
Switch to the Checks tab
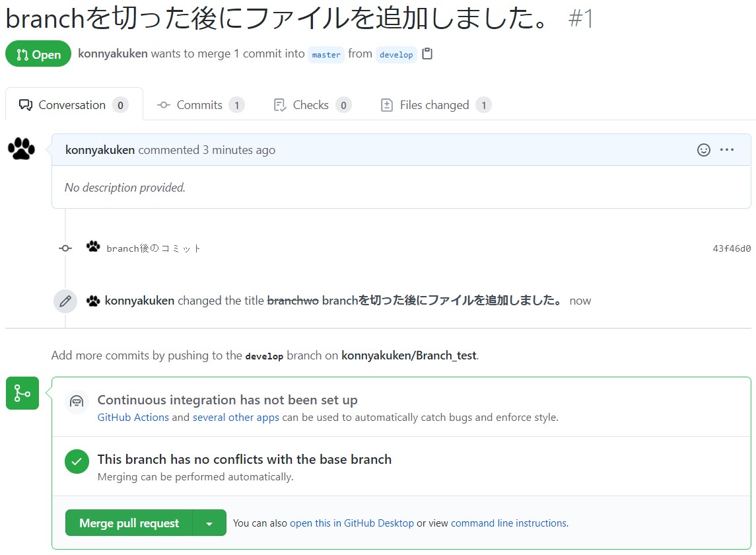coord(312,105)
